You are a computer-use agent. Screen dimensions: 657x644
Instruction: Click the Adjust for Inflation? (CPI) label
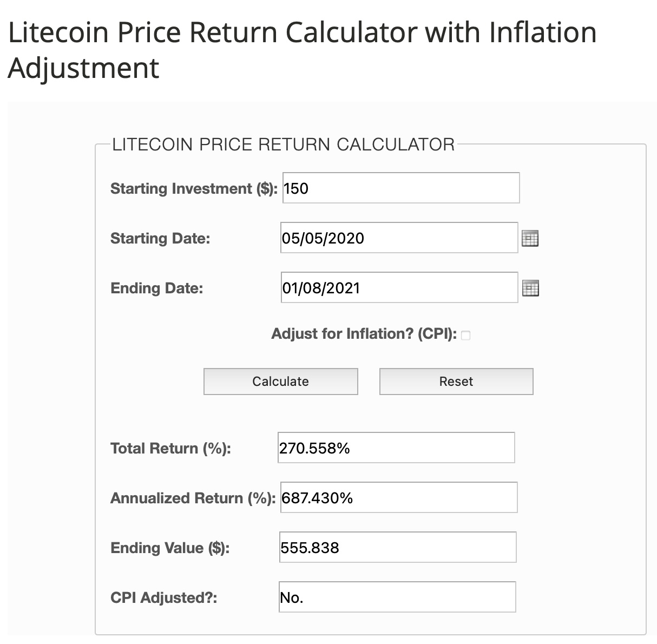click(x=364, y=334)
